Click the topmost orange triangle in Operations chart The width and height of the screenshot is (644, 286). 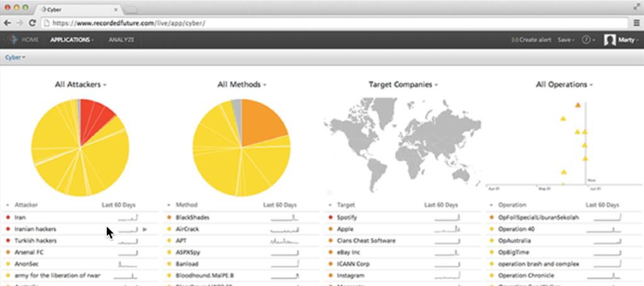[578, 105]
